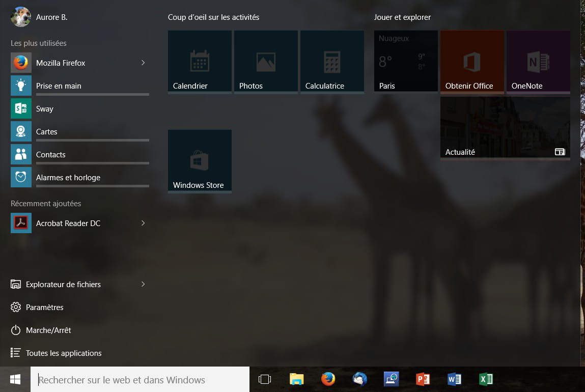Open Task View from the taskbar

265,379
